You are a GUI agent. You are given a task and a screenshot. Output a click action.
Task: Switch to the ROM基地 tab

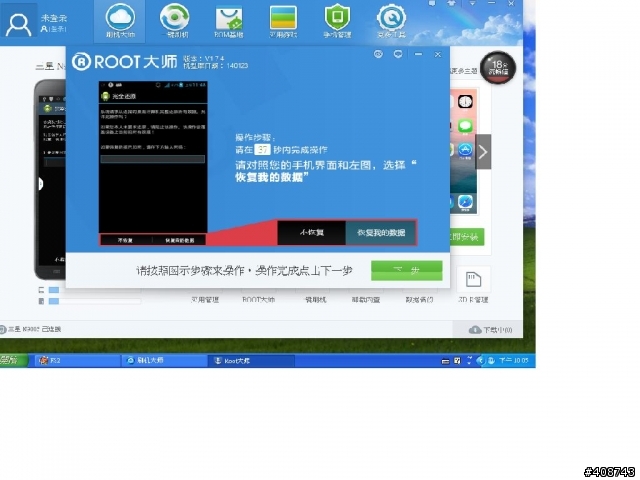point(229,21)
